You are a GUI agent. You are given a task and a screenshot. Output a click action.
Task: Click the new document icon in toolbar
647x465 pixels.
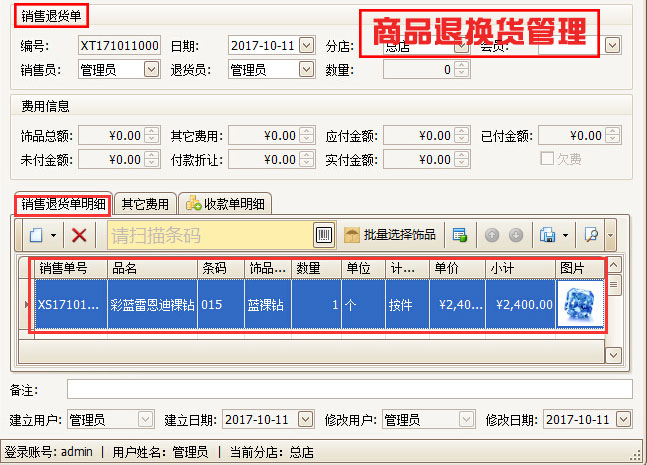pyautogui.click(x=35, y=235)
